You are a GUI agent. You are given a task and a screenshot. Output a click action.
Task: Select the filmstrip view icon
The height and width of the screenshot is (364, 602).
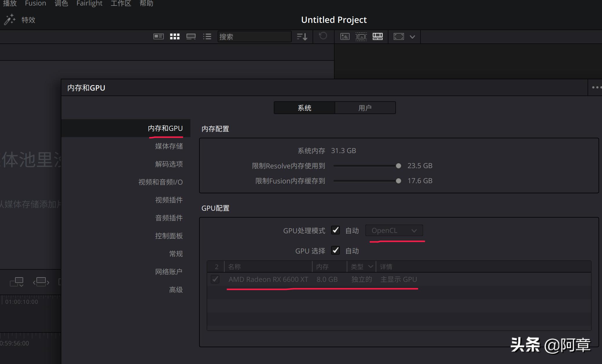pos(191,36)
